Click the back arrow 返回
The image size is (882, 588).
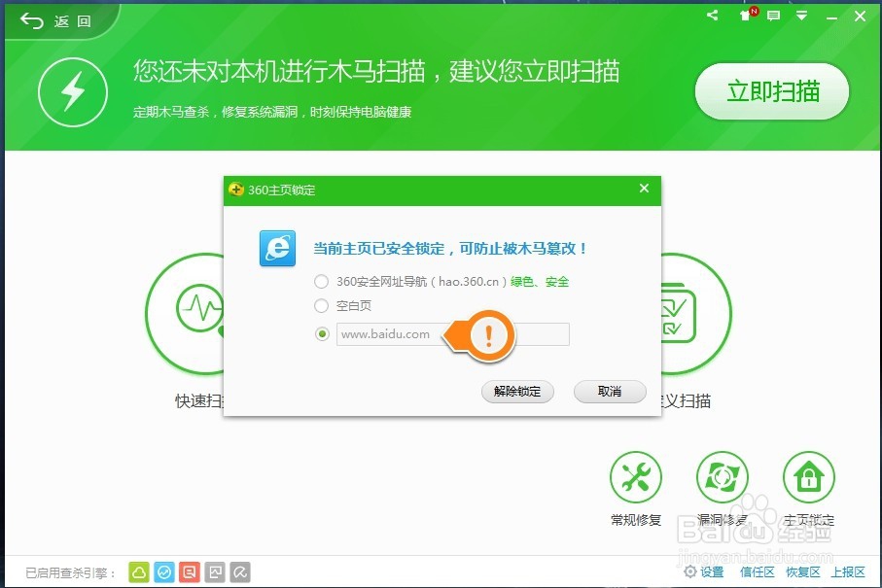(55, 21)
